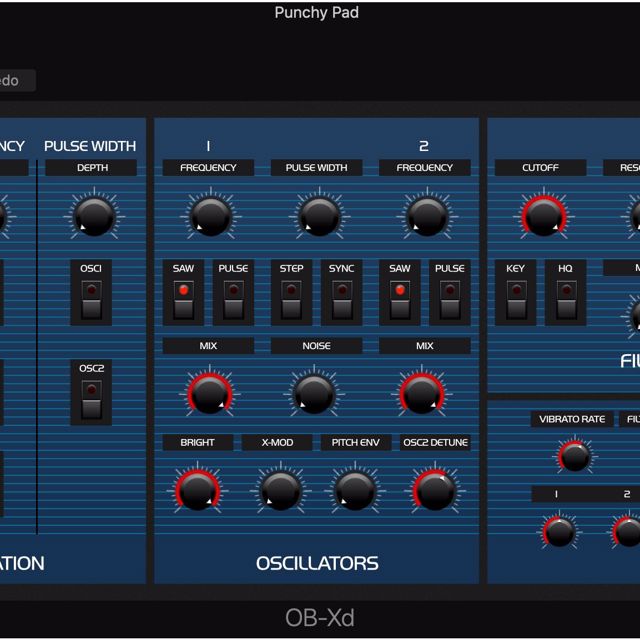Adjust the Oscillator 1 Frequency knob
Viewport: 640px width, 640px height.
[211, 217]
